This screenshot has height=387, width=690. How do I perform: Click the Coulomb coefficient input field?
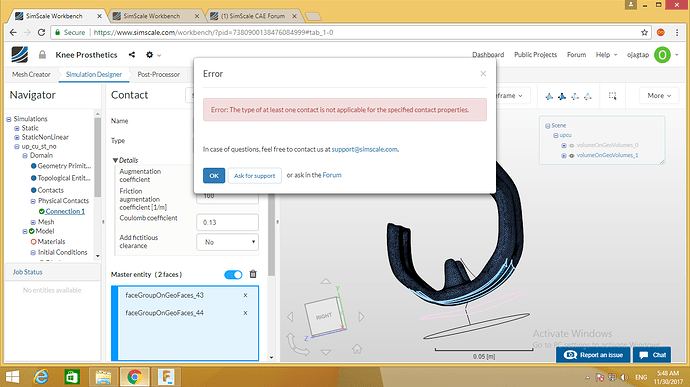pos(228,222)
